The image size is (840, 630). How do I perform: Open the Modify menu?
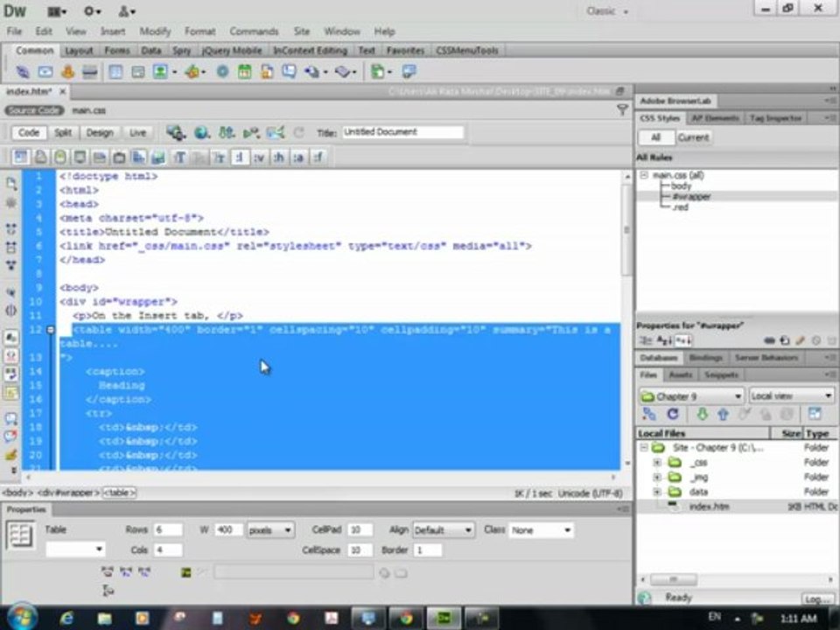pyautogui.click(x=155, y=31)
